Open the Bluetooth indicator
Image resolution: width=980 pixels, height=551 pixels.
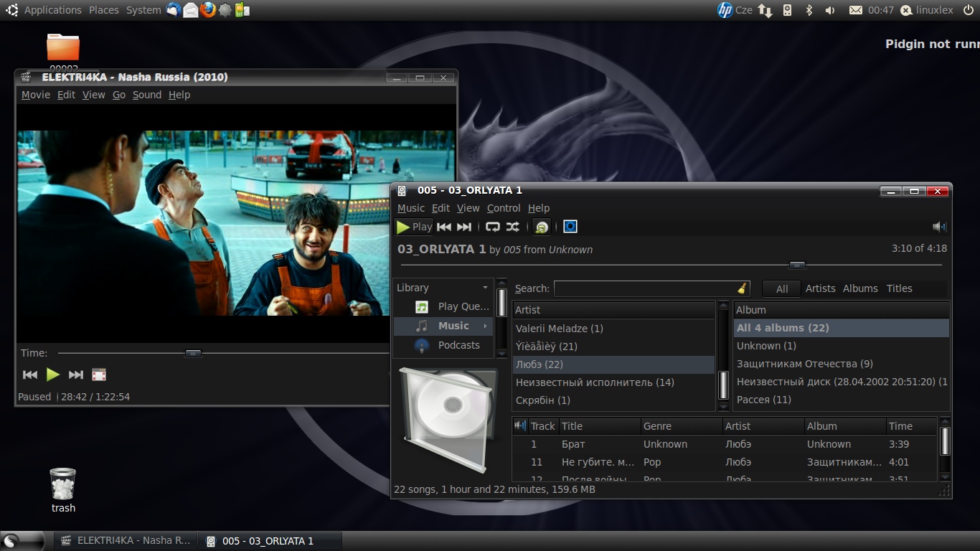tap(809, 10)
